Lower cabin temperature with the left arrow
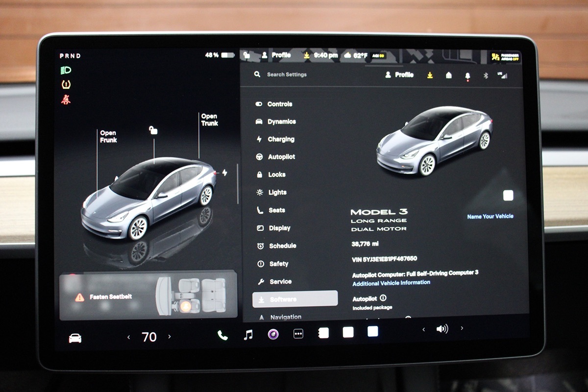This screenshot has width=588, height=392. coord(129,337)
